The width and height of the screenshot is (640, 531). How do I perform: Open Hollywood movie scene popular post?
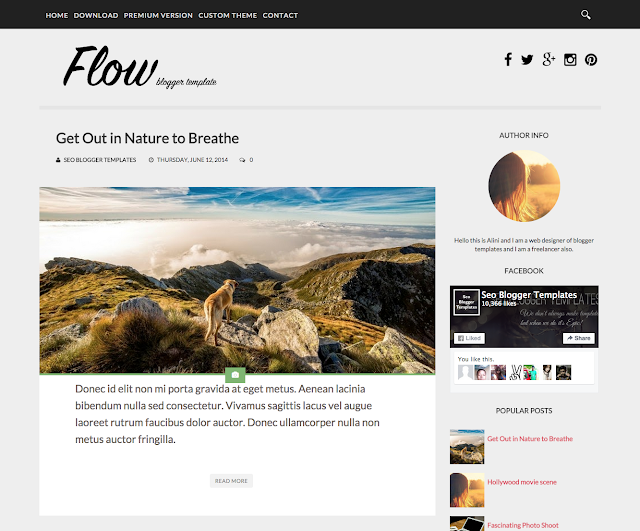pyautogui.click(x=522, y=482)
